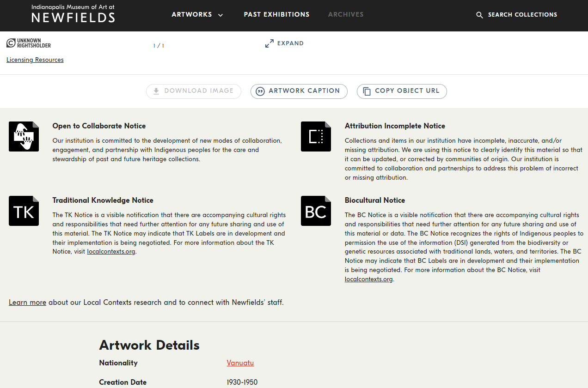Click the Attribution Incomplete bracket icon
The height and width of the screenshot is (388, 588).
(x=316, y=136)
